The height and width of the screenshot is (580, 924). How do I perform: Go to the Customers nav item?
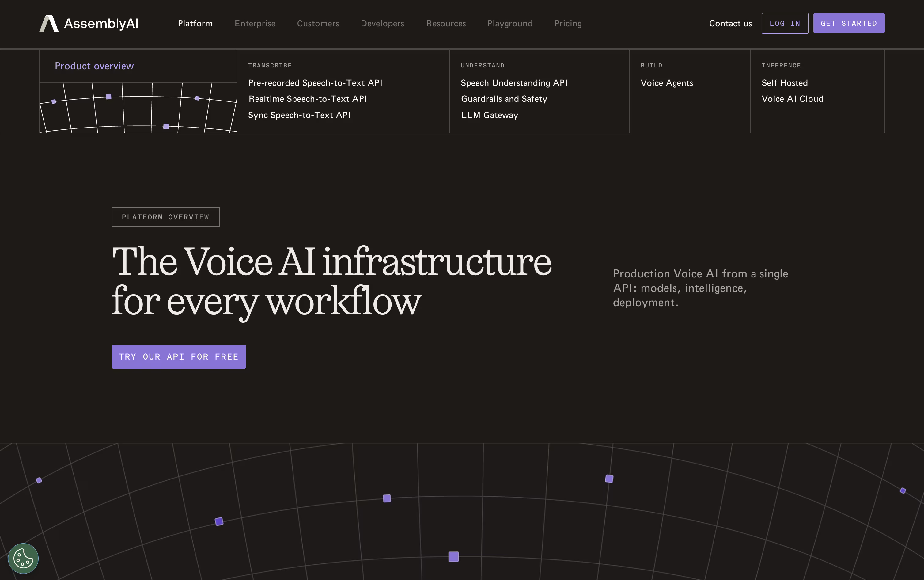[318, 23]
